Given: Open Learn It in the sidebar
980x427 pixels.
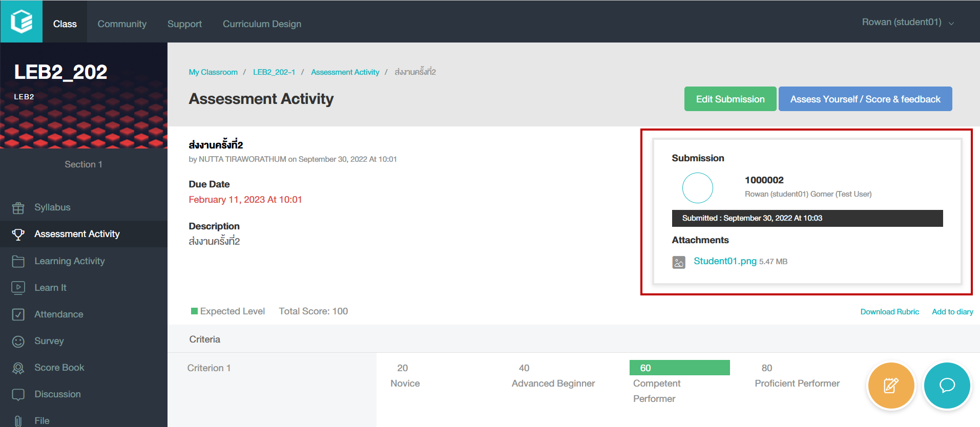Looking at the screenshot, I should click(84, 288).
